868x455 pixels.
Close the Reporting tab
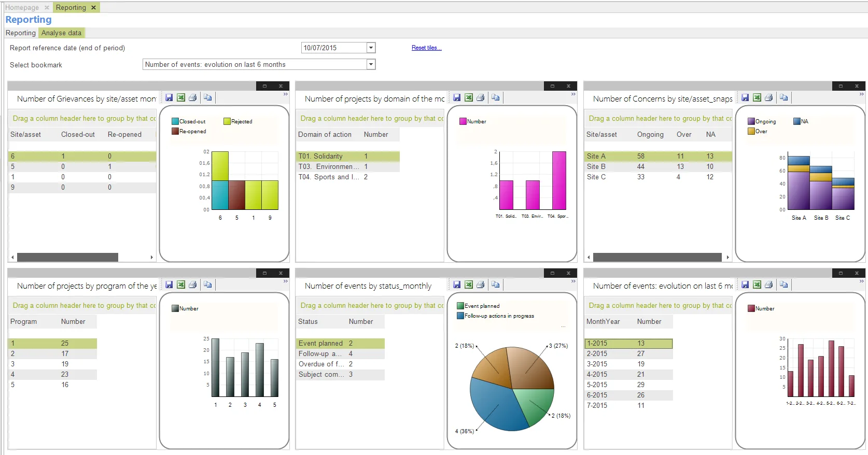(93, 7)
